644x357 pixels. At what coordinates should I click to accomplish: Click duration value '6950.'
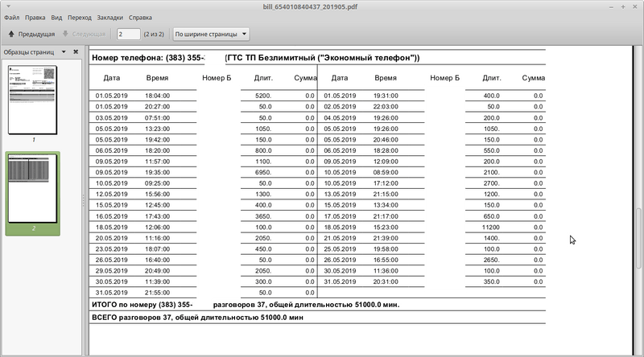(263, 172)
